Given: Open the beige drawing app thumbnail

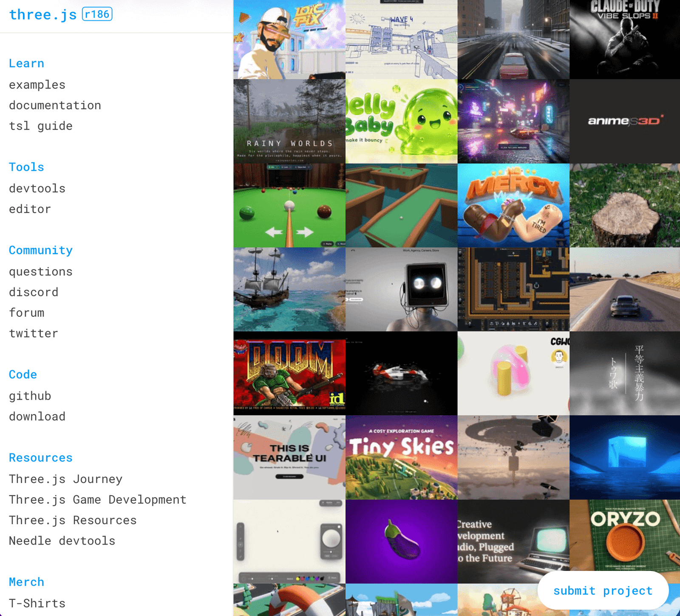Looking at the screenshot, I should point(289,542).
